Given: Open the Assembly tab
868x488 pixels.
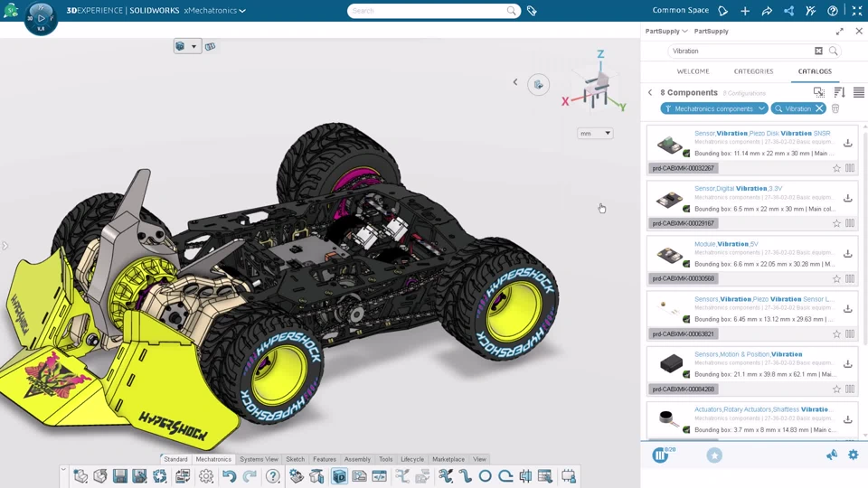Looking at the screenshot, I should [x=357, y=459].
